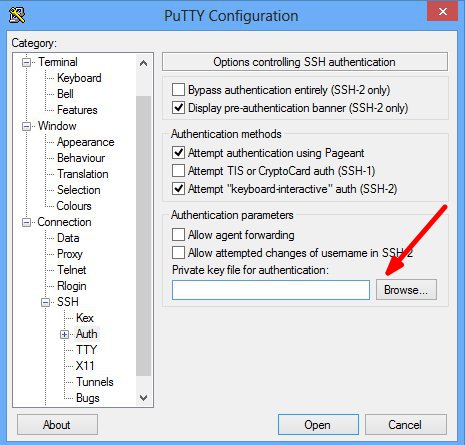Screen dimensions: 465x445
Task: Open the About dialog
Action: [x=57, y=425]
